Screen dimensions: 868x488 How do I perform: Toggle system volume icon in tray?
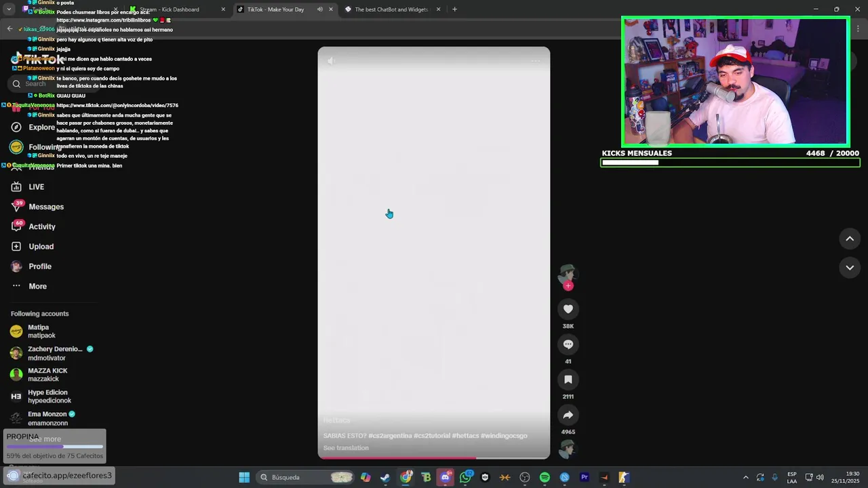(x=820, y=477)
